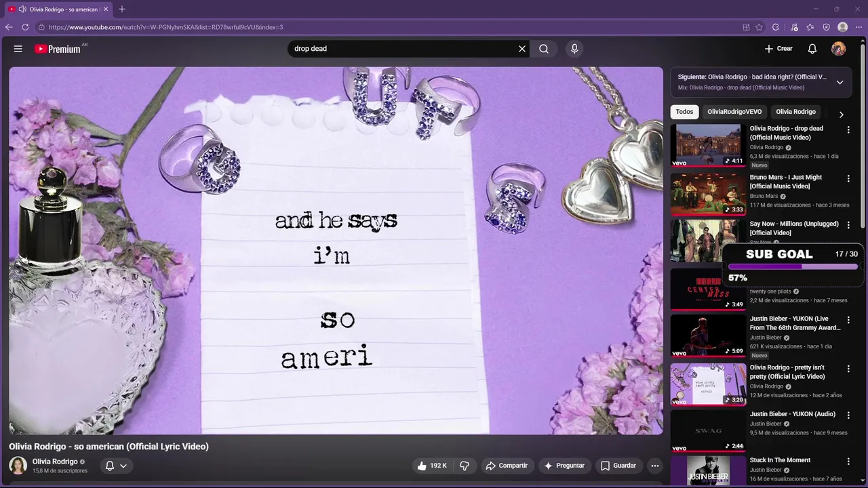Share the video via Compartir
Screen dimensions: 868x488
(x=507, y=466)
